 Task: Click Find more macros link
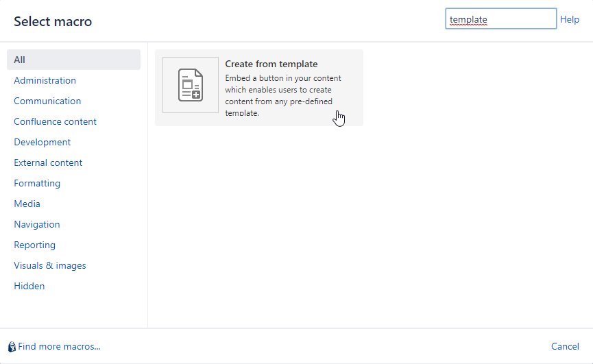[x=59, y=347]
